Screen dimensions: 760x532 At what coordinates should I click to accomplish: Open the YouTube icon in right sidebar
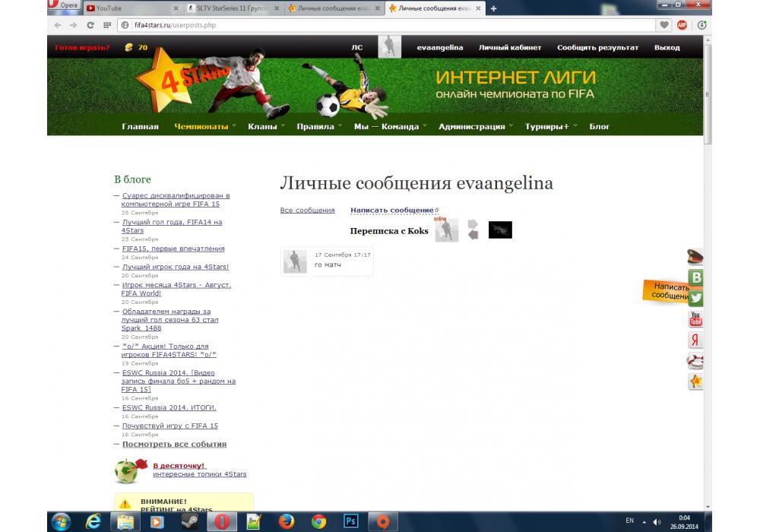pyautogui.click(x=695, y=319)
